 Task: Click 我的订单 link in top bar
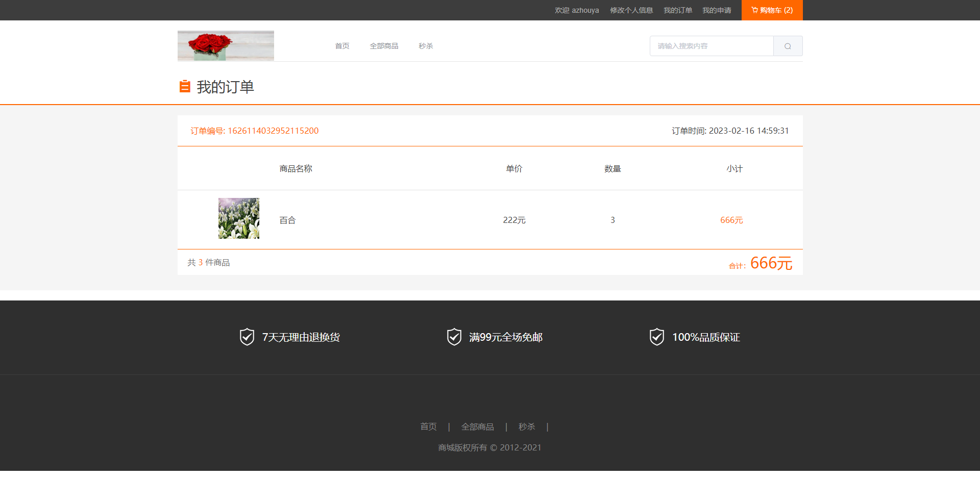pos(678,10)
